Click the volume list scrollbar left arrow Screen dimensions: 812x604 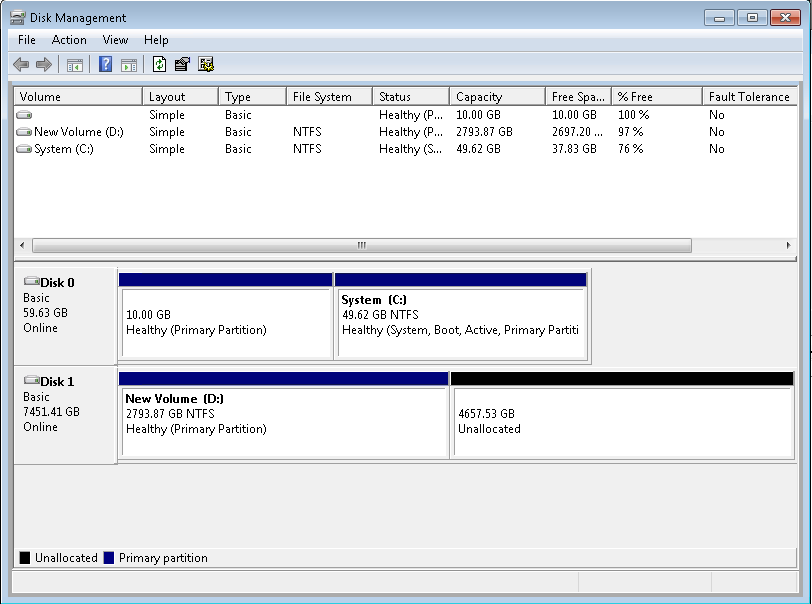[22, 246]
